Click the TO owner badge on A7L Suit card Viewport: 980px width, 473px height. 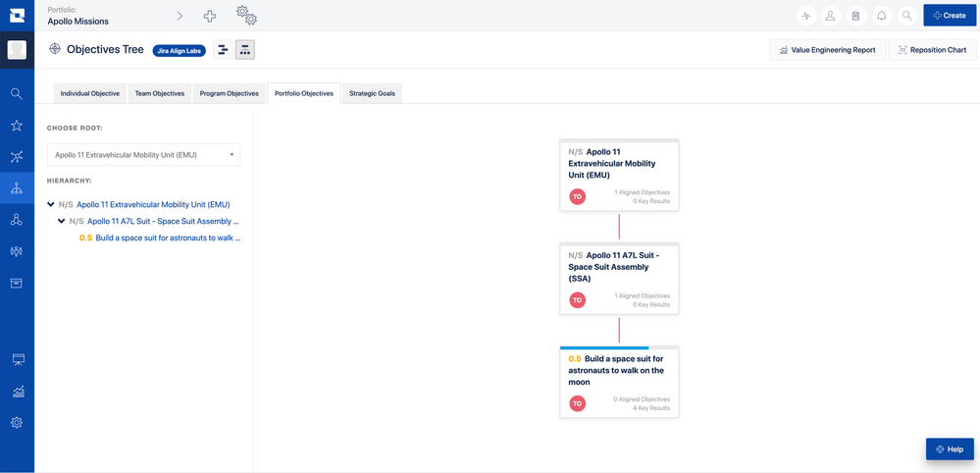point(578,300)
